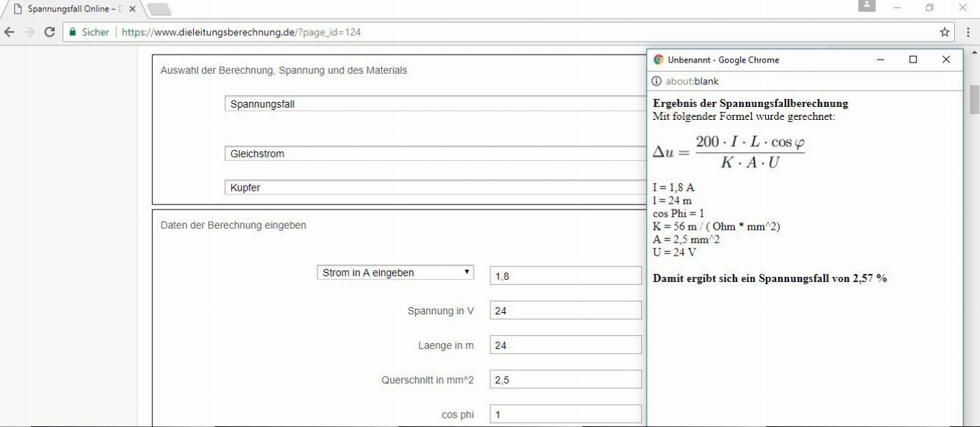Screen dimensions: 980x427
Task: Open the Chrome three-dot menu
Action: (x=969, y=32)
